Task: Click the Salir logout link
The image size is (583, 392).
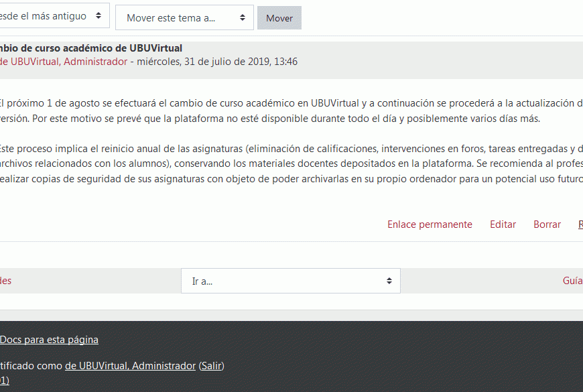Action: click(212, 366)
